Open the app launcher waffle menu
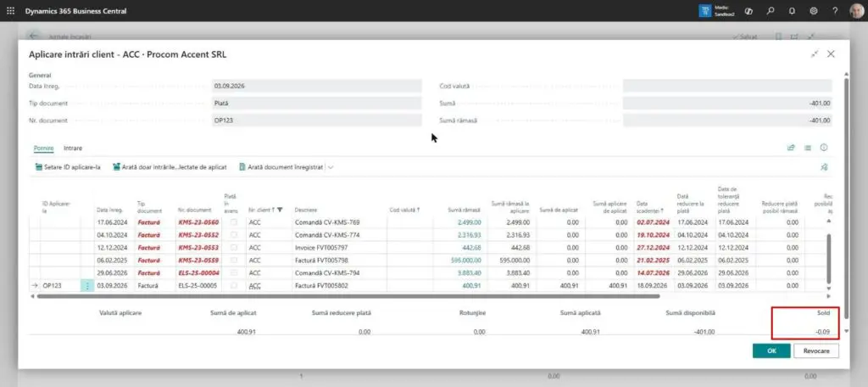This screenshot has height=387, width=868. pos(10,10)
